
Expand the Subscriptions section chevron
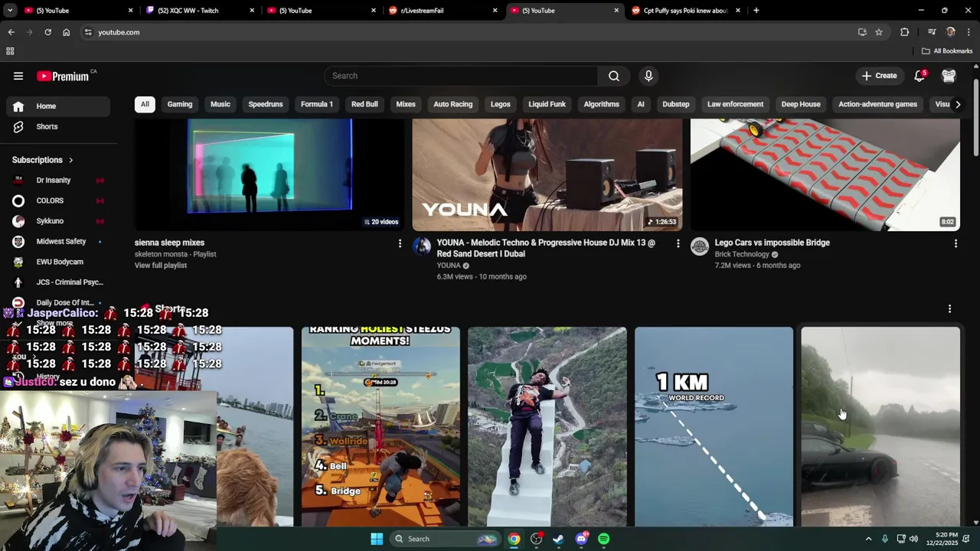click(70, 160)
